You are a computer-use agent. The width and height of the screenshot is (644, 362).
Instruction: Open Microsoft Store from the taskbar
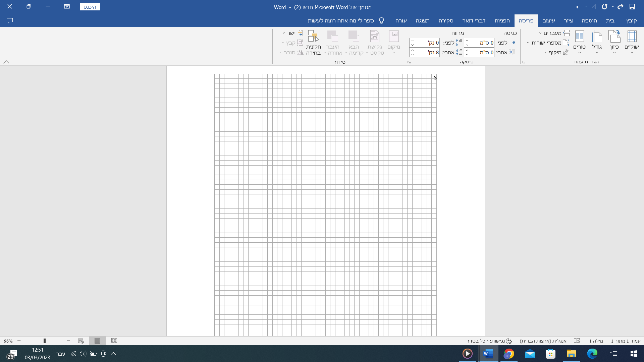tap(550, 354)
